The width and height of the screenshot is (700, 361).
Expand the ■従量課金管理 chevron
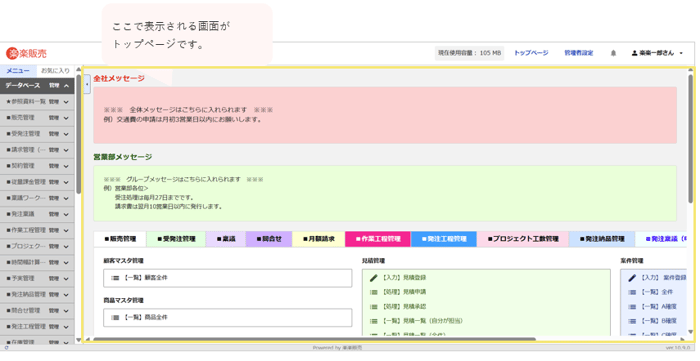66,182
